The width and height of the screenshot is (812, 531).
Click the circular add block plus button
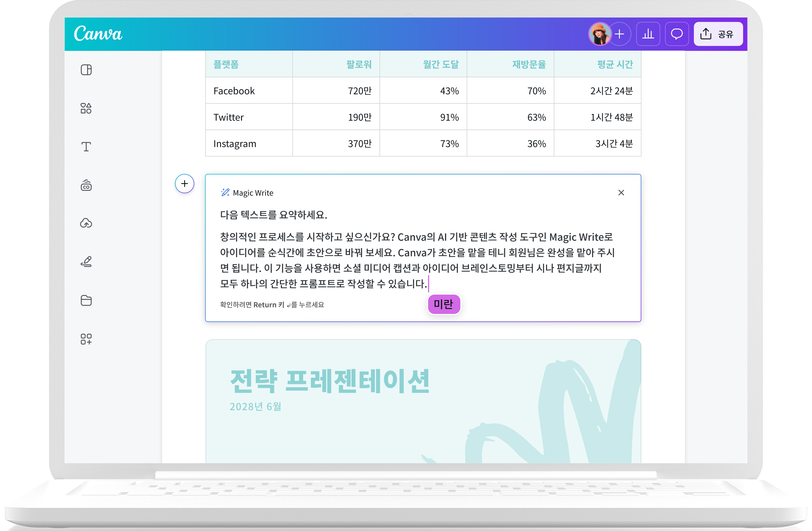(185, 184)
